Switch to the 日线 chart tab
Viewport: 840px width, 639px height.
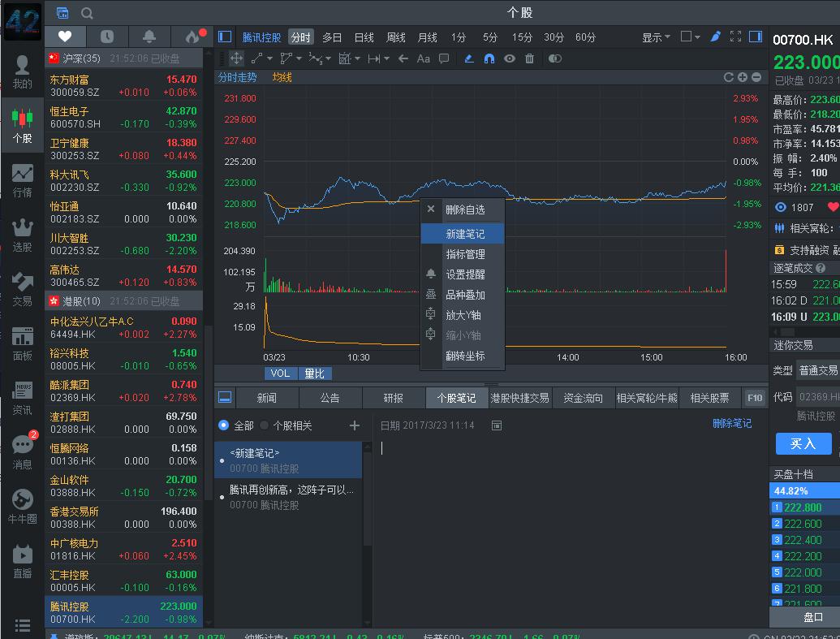pos(364,37)
